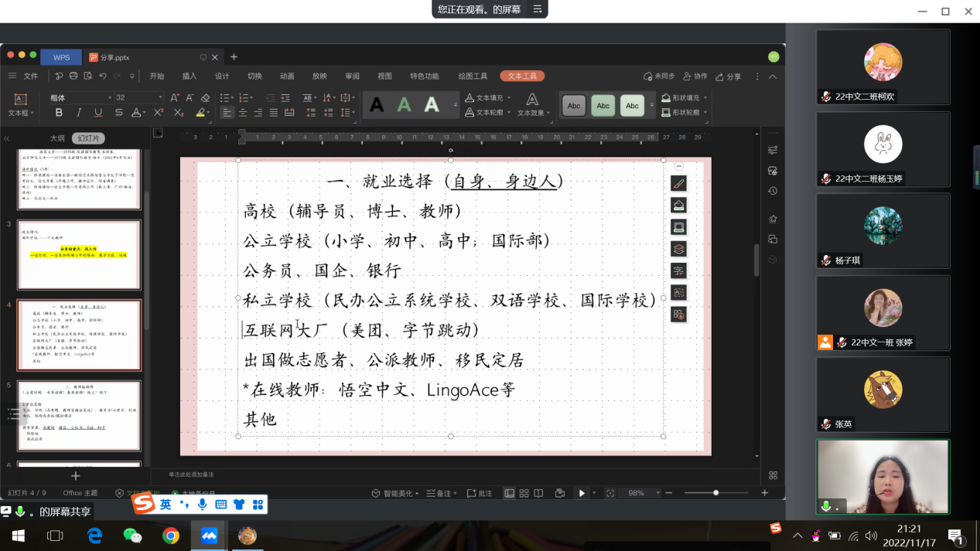Open the layers tool beside the slide
980x551 pixels.
pyautogui.click(x=678, y=249)
